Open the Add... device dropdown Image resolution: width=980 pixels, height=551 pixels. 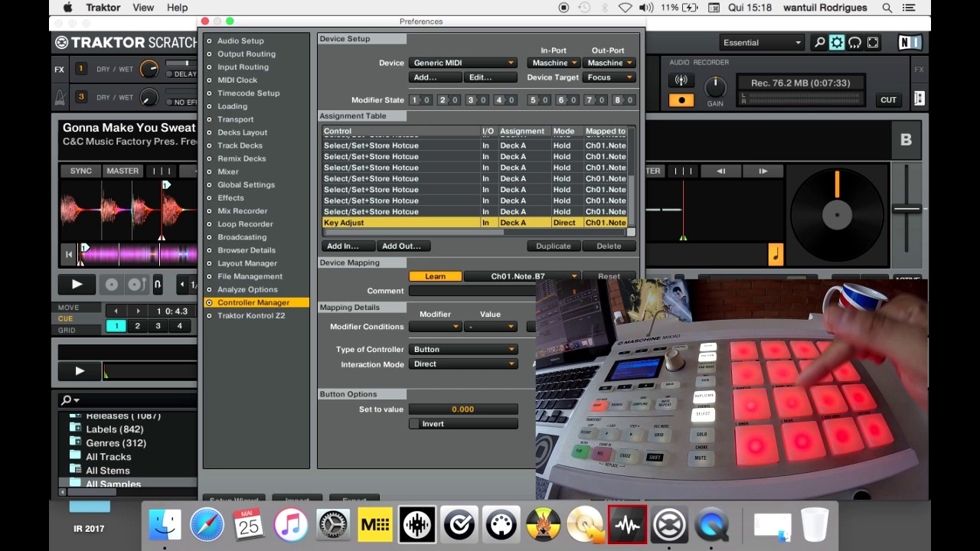click(435, 77)
